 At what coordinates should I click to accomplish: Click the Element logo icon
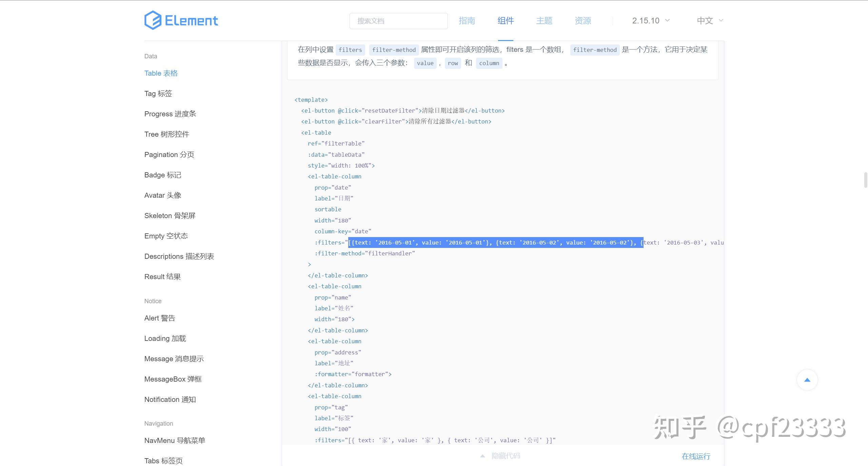point(153,20)
